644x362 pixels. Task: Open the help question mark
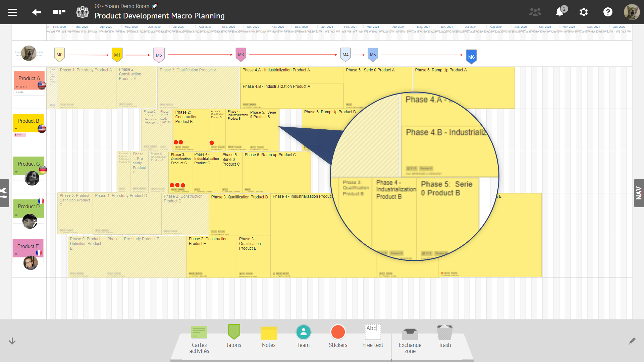[x=608, y=12]
